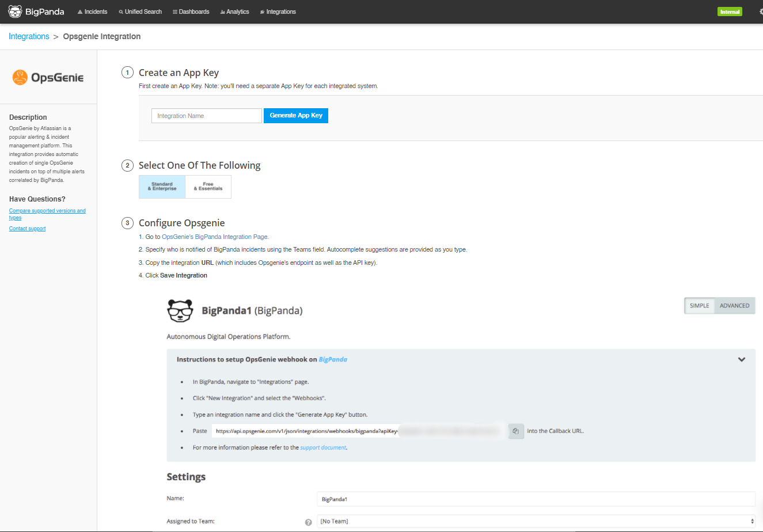Click the 'Settings' heading

click(x=186, y=477)
